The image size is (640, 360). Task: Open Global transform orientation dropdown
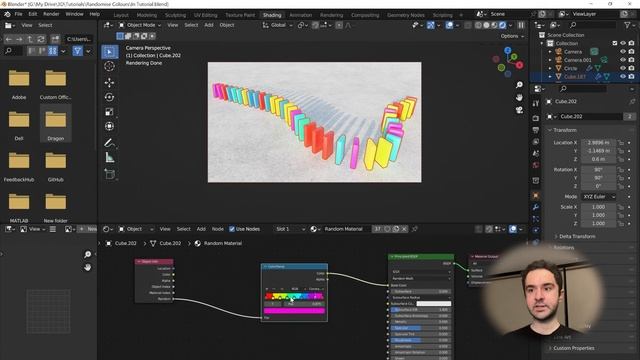pos(278,25)
